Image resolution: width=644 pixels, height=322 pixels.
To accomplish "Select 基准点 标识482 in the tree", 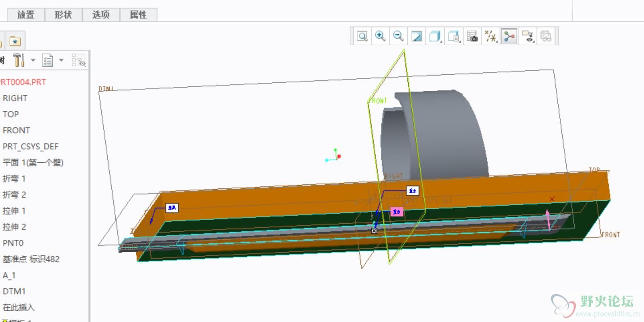I will point(31,259).
